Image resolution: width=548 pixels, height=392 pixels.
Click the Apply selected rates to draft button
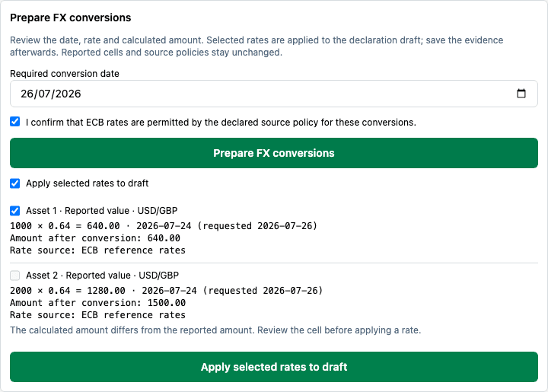(274, 367)
